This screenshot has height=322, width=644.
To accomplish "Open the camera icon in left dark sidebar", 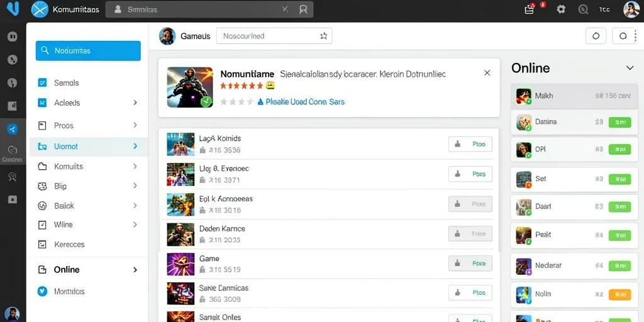I will click(13, 199).
